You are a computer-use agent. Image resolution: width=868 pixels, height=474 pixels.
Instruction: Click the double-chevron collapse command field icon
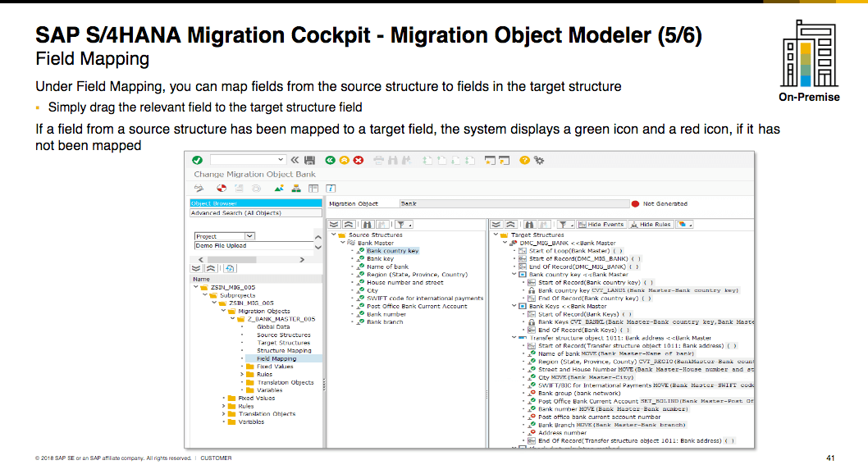click(x=295, y=161)
